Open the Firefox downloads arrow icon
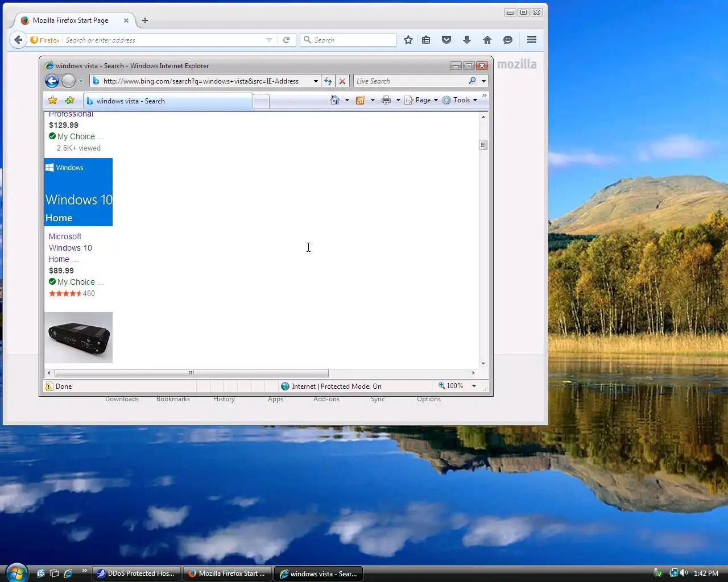The height and width of the screenshot is (582, 728). click(467, 40)
